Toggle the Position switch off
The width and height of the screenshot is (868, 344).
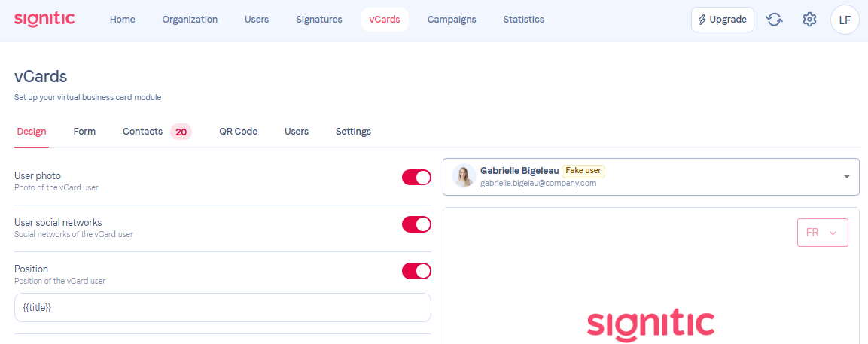416,271
